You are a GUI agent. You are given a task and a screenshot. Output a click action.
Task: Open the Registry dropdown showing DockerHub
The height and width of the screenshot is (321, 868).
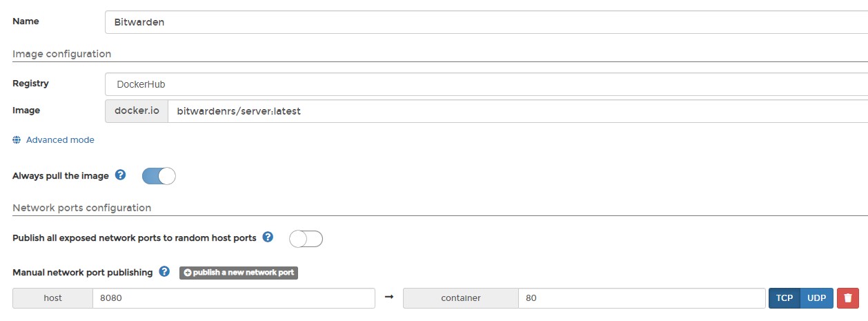click(486, 84)
